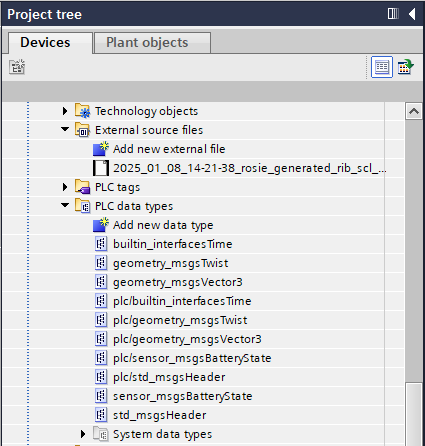The width and height of the screenshot is (425, 446).
Task: Collapse the External source files node
Action: point(65,129)
